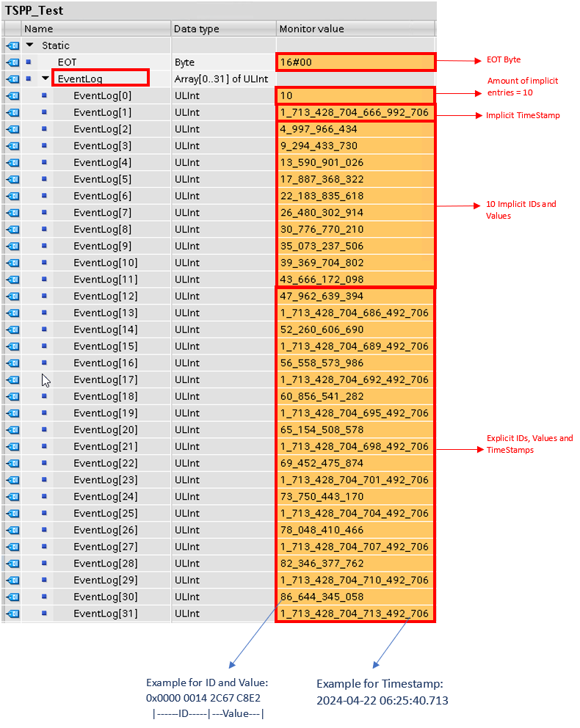Click the blue square marker beside EventLog[24]
Viewport: 580px width, 728px height.
pos(44,496)
